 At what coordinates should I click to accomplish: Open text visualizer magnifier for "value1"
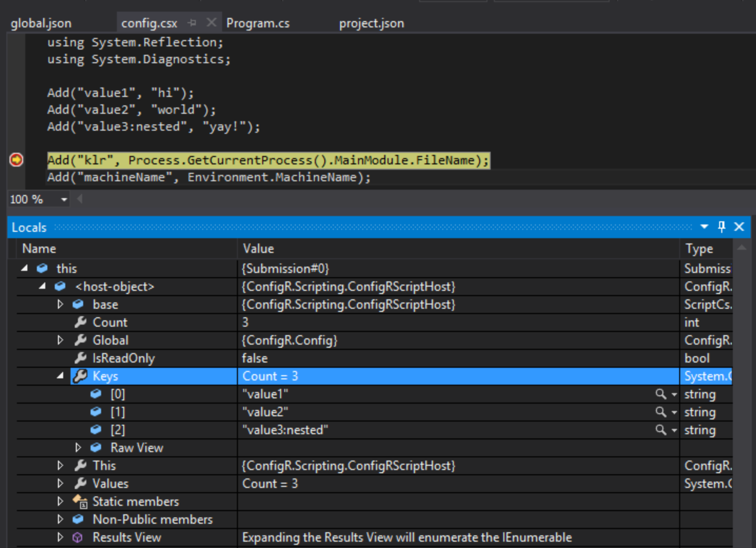tap(661, 394)
